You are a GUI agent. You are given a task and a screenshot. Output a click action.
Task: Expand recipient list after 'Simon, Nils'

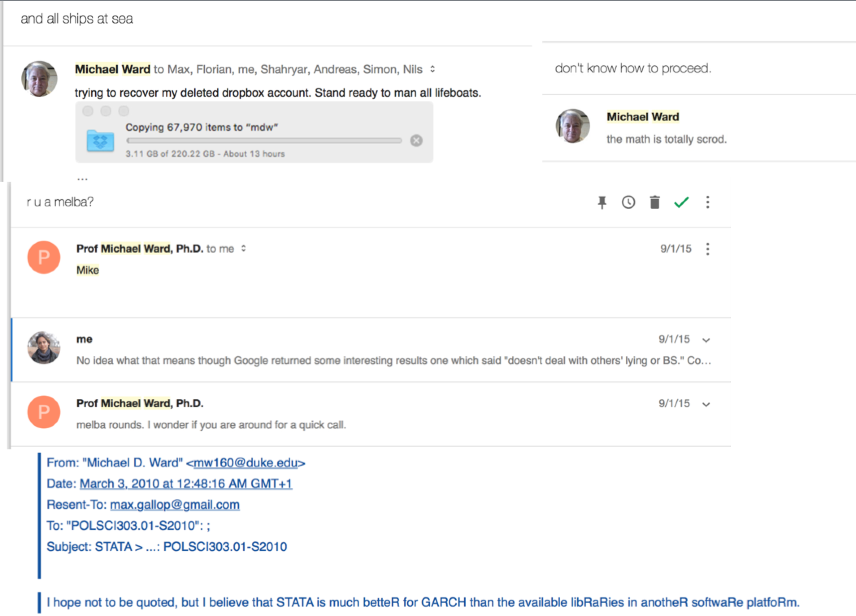pos(432,69)
